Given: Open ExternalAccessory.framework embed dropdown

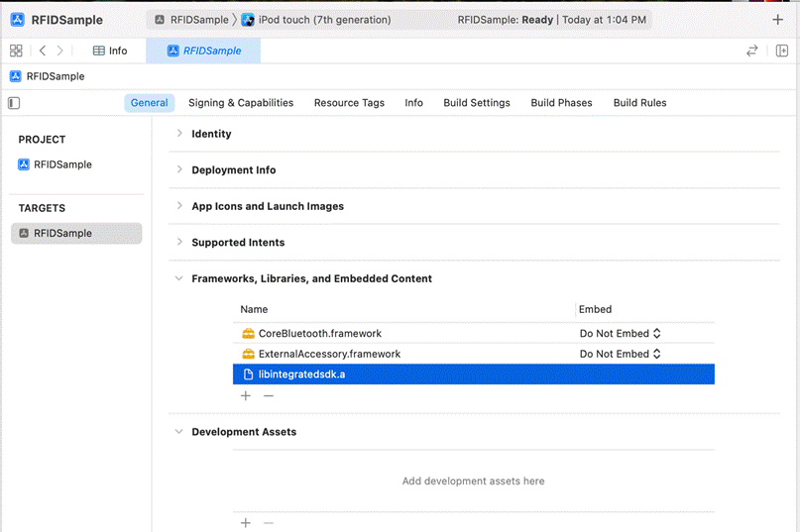Looking at the screenshot, I should pyautogui.click(x=621, y=354).
